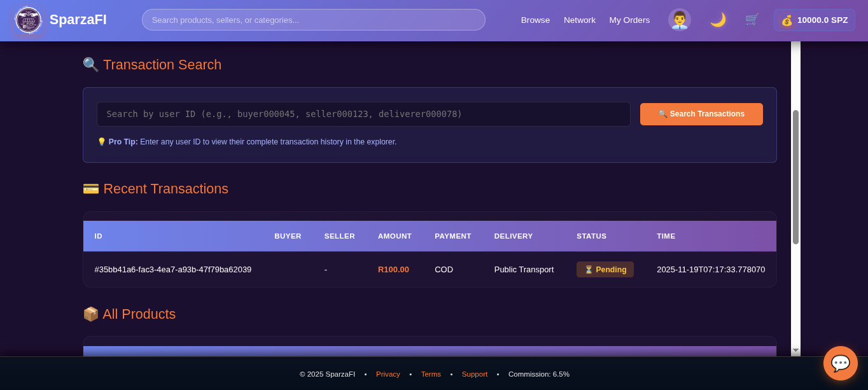
Task: Click the package icon beside All Products
Action: (90, 314)
